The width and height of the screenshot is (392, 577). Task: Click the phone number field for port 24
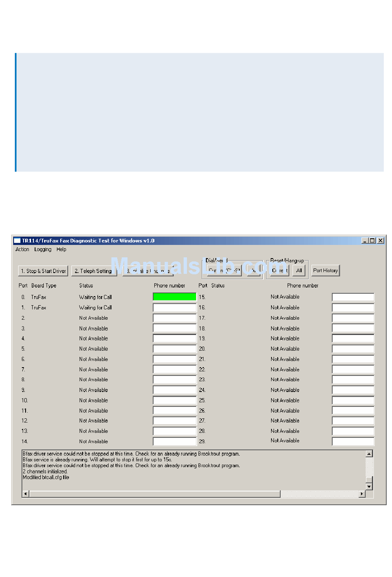353,390
